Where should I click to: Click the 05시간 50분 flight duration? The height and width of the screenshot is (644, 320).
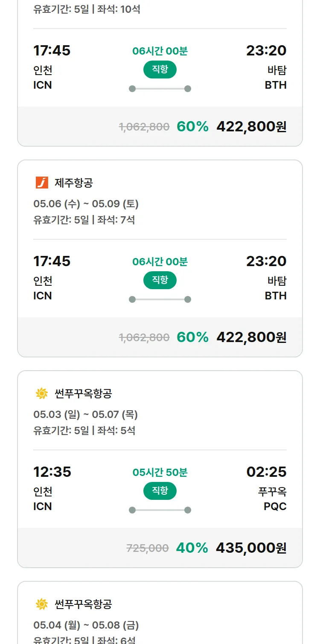(160, 472)
